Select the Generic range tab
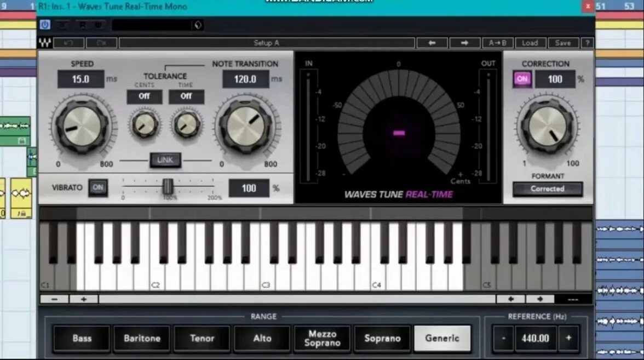 [442, 338]
